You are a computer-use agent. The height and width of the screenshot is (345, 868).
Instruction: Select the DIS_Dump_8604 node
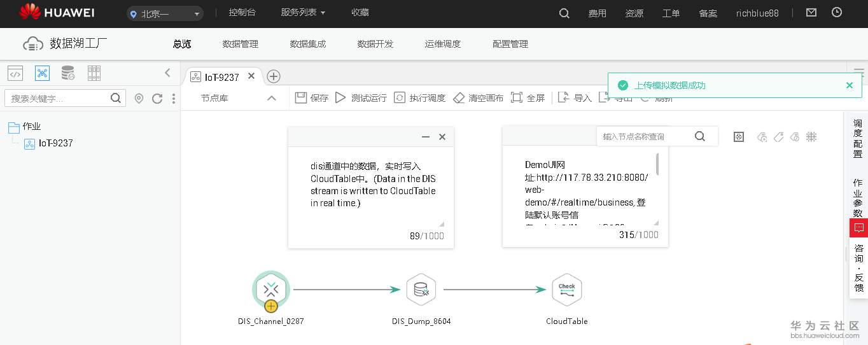(421, 290)
